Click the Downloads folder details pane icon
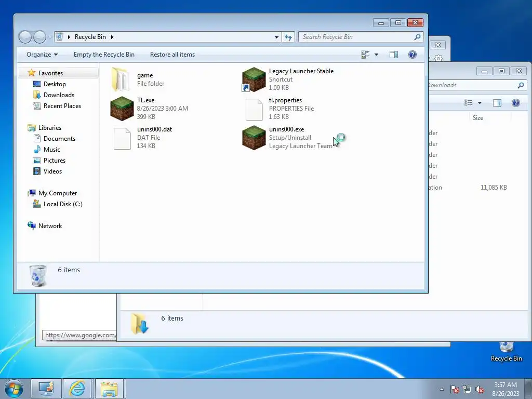 (140, 323)
